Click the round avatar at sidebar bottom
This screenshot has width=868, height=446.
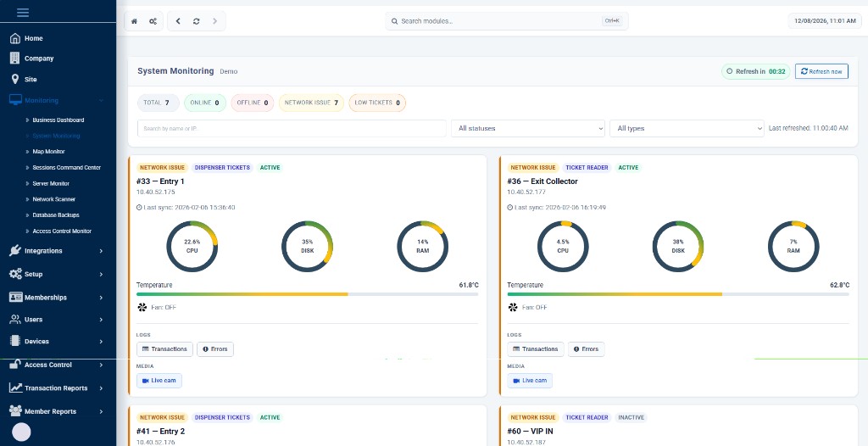point(21,432)
